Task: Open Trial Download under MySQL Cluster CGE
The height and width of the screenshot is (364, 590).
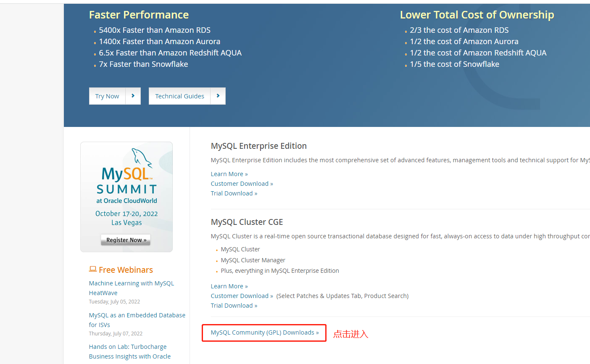Action: pos(234,306)
